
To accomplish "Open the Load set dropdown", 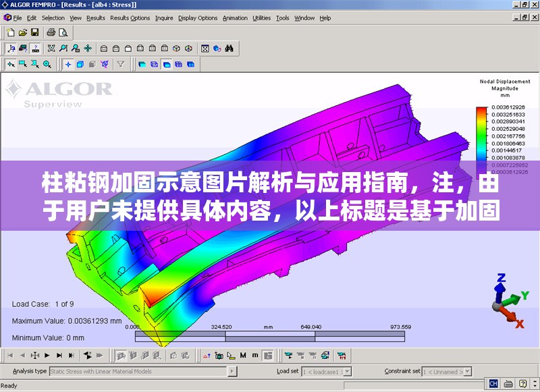I will [x=347, y=371].
